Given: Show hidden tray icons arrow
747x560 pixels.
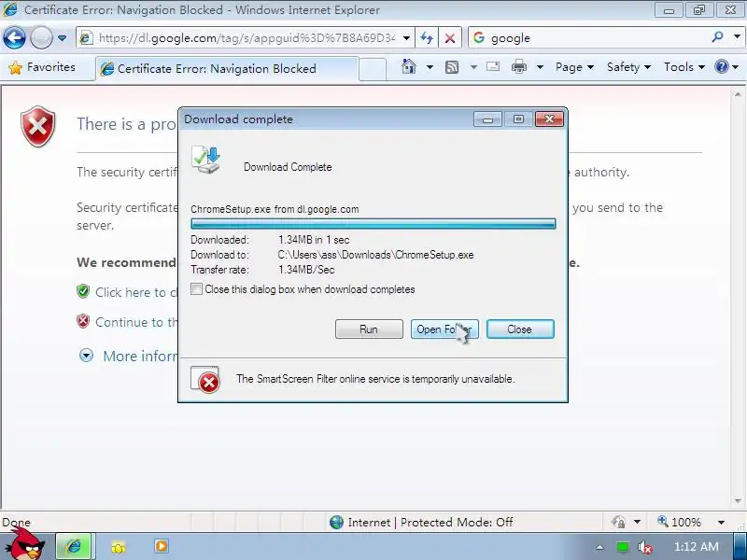Looking at the screenshot, I should [599, 547].
